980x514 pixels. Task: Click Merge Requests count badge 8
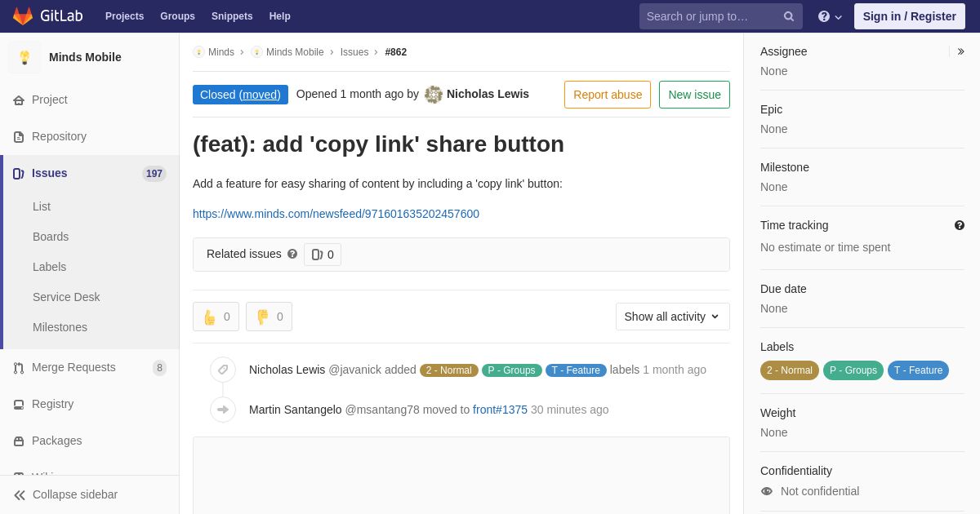159,368
